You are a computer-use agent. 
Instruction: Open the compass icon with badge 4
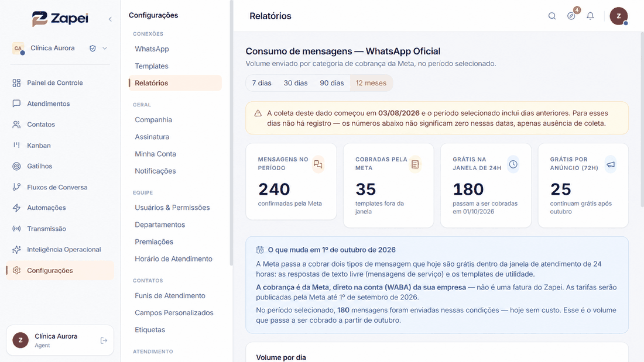coord(571,16)
